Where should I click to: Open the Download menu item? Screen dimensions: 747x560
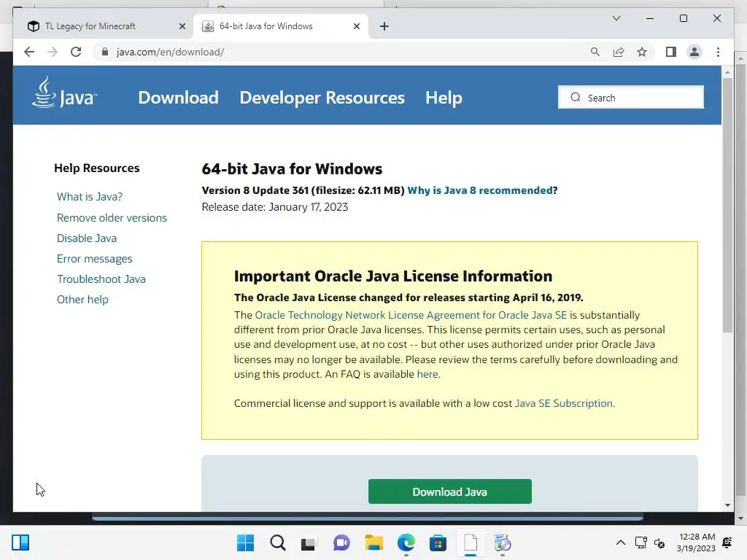click(178, 98)
